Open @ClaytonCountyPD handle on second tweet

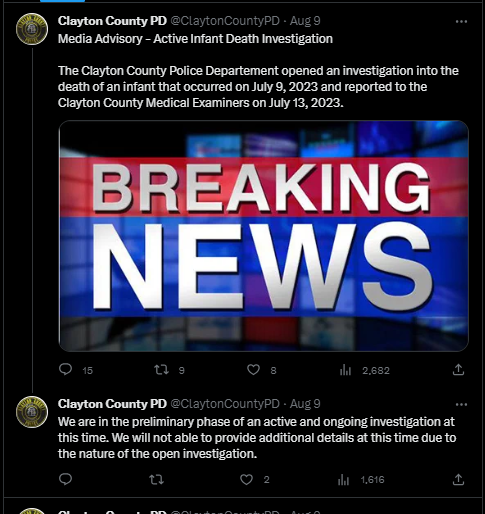pyautogui.click(x=225, y=404)
